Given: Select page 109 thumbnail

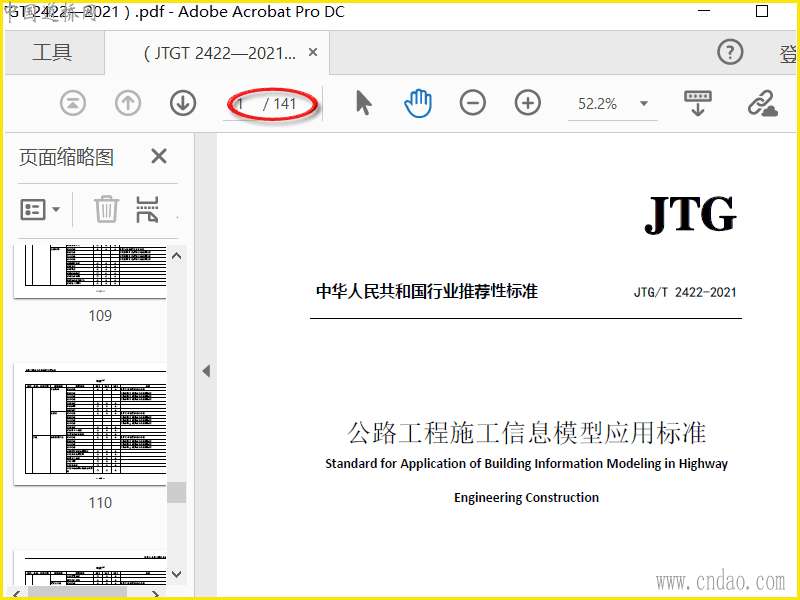Looking at the screenshot, I should 90,271.
